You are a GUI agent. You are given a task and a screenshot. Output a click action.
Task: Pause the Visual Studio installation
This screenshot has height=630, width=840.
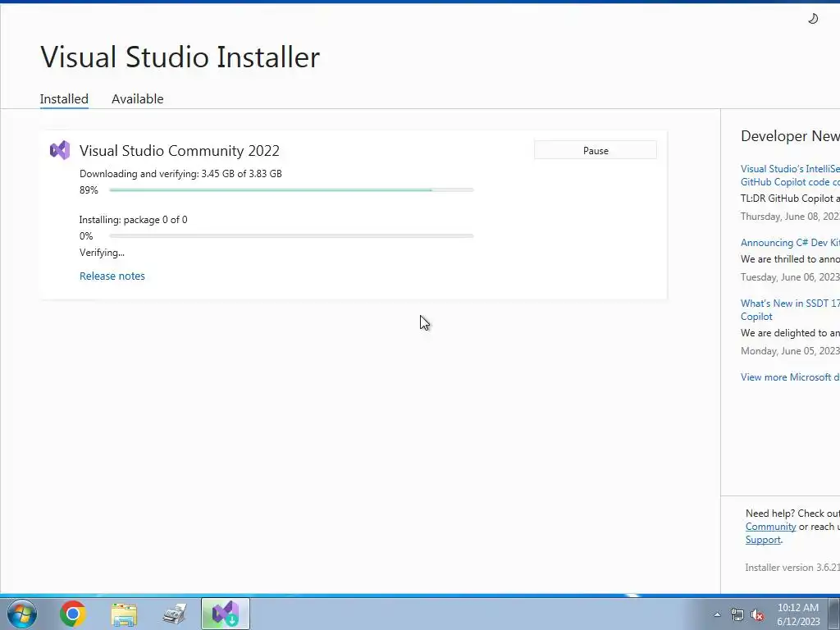596,151
